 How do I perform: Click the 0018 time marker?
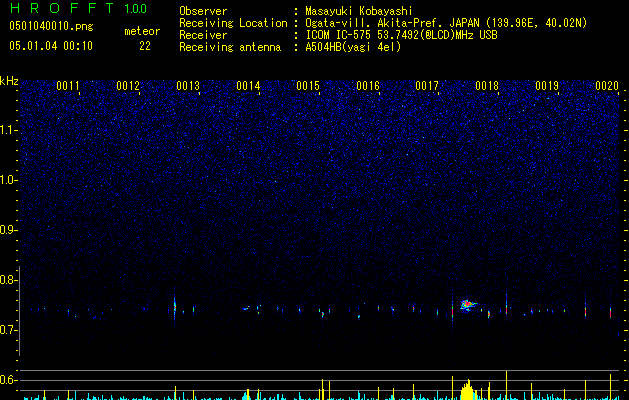487,86
